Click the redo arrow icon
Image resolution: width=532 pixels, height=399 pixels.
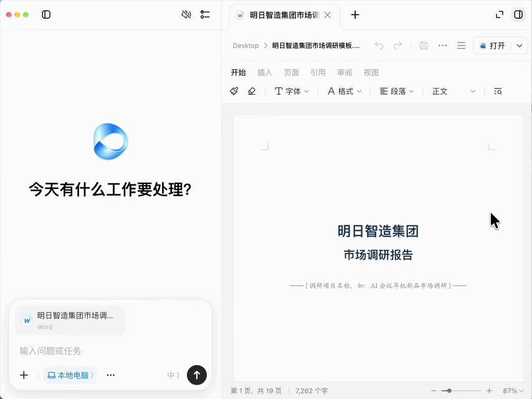click(397, 46)
